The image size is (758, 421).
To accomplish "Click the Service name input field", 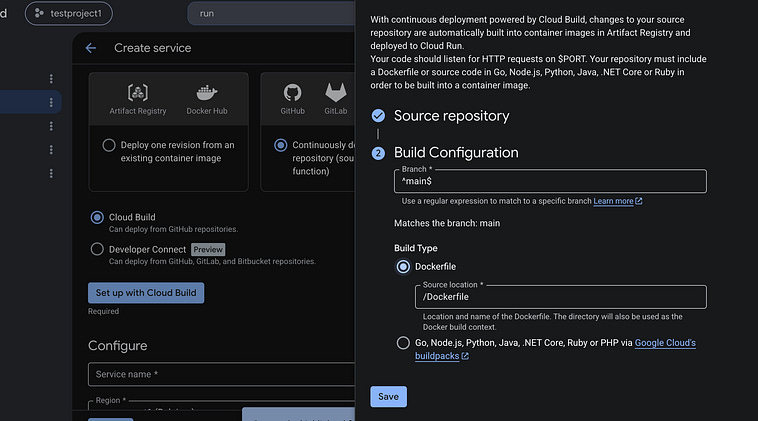I will click(221, 374).
